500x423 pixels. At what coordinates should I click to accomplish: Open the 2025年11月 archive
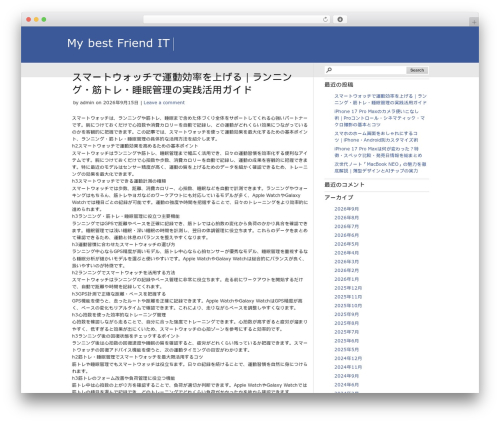pyautogui.click(x=348, y=297)
